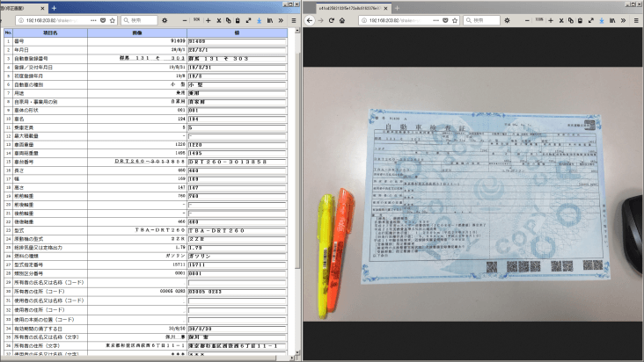Viewport: 644px width, 362px height.
Task: Zoom out the page in right window
Action: [x=527, y=20]
